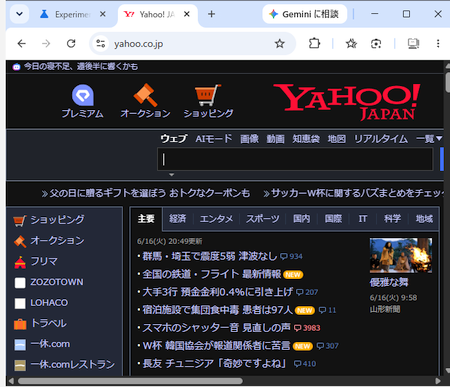Click the Gemini に相談 button
This screenshot has height=387, width=450.
coord(304,14)
